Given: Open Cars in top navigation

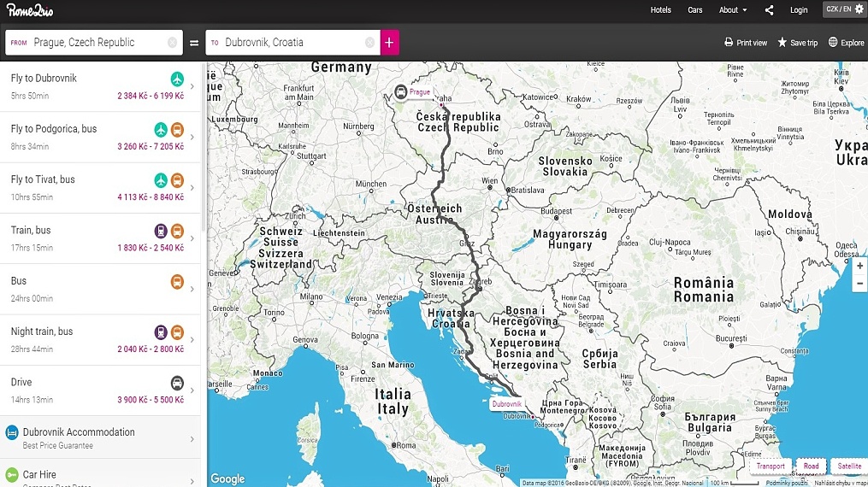Looking at the screenshot, I should click(694, 10).
